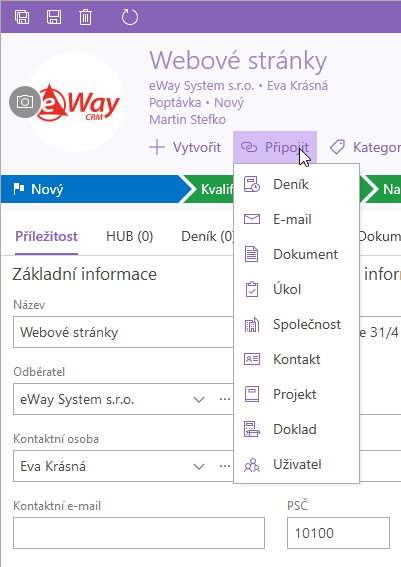Image resolution: width=401 pixels, height=567 pixels.
Task: Click the Eva Krásná name in header
Action: 297,86
